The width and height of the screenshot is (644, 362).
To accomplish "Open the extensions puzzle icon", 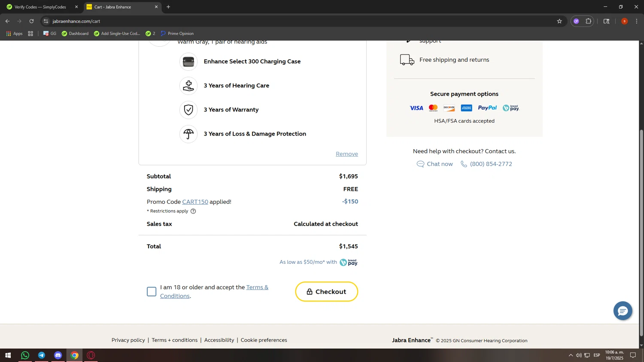I will 588,21.
